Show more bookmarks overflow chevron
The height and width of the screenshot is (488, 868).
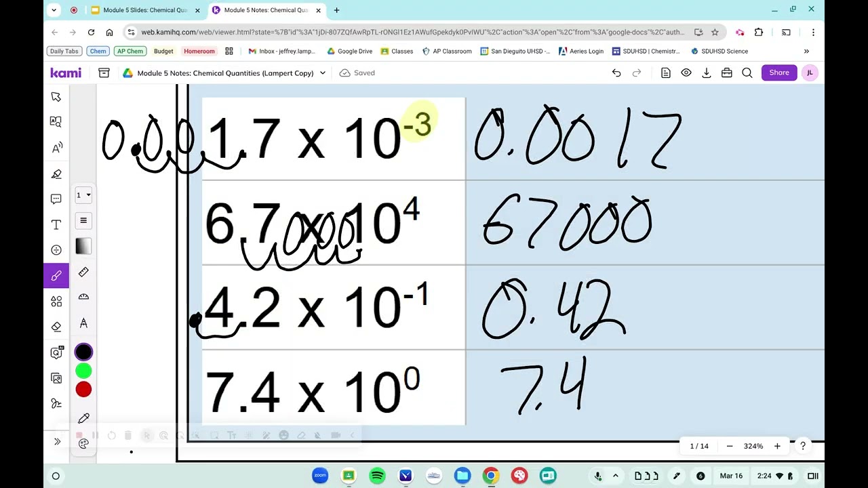pyautogui.click(x=806, y=51)
